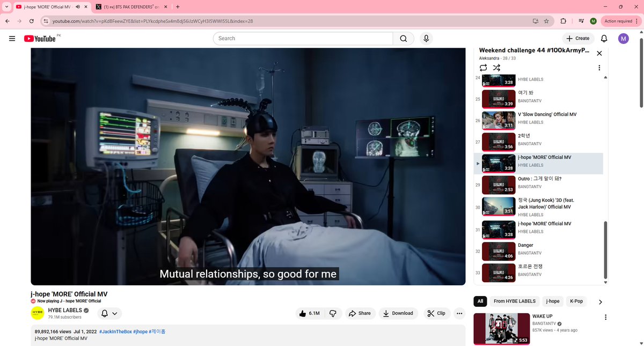Click the main video player to pause
This screenshot has width=644, height=346.
pyautogui.click(x=248, y=166)
